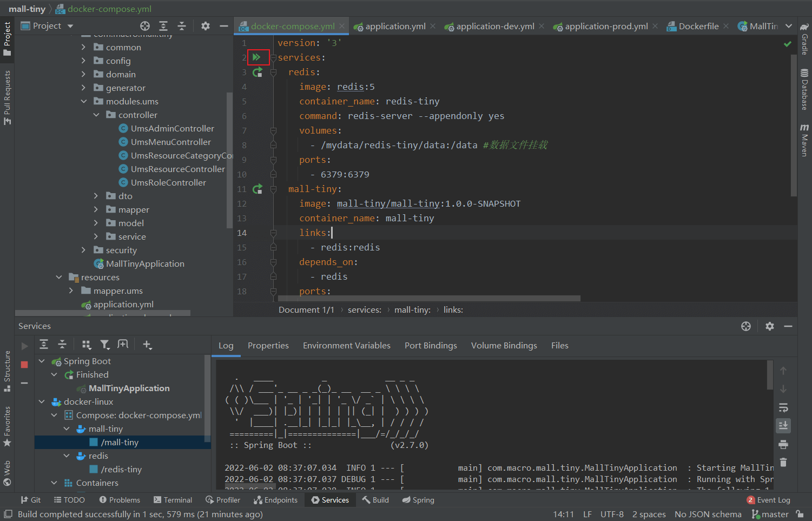Expand all services in Services toolbar
The width and height of the screenshot is (812, 521).
pyautogui.click(x=44, y=344)
